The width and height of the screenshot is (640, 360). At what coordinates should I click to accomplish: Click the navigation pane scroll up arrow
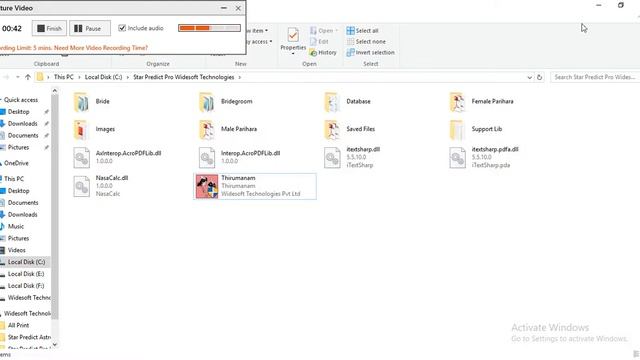pos(55,90)
